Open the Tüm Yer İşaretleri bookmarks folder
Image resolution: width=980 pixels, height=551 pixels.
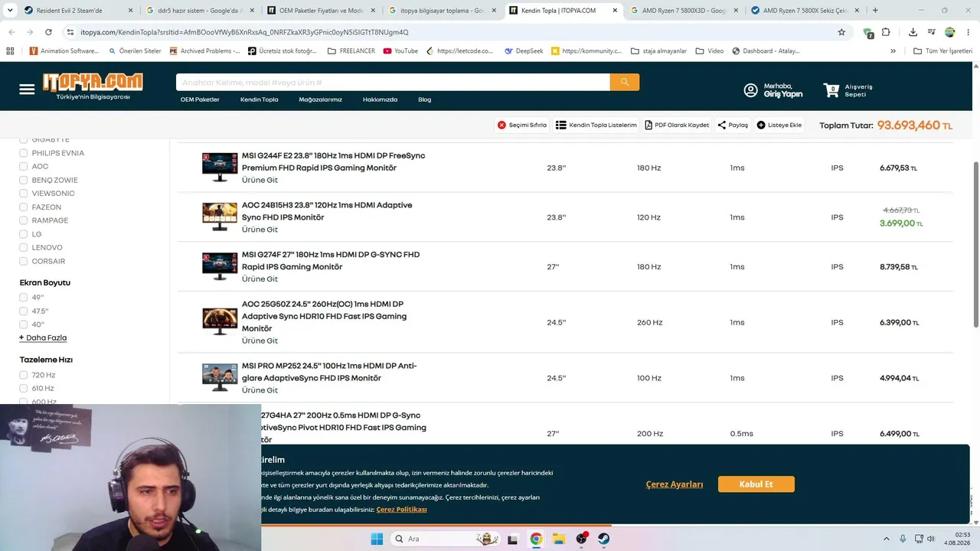[x=942, y=51]
